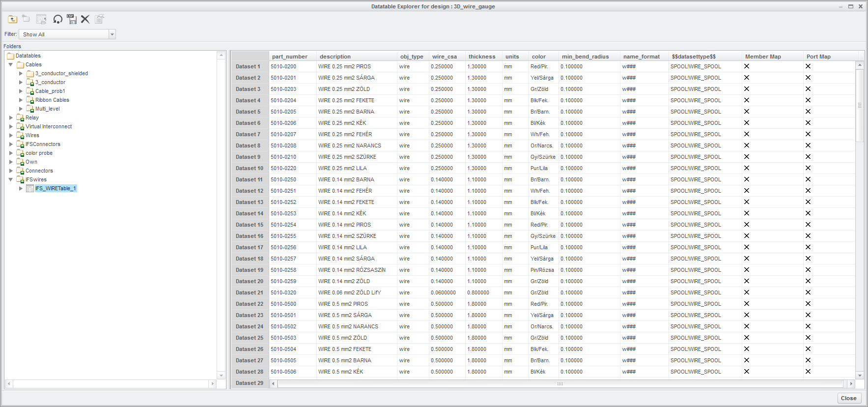Click the min_bend_radius column header

point(589,57)
